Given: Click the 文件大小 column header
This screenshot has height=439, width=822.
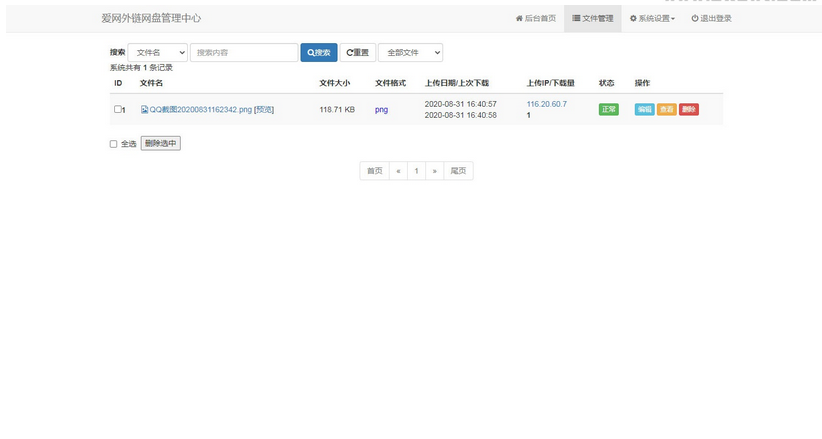Looking at the screenshot, I should [x=334, y=83].
